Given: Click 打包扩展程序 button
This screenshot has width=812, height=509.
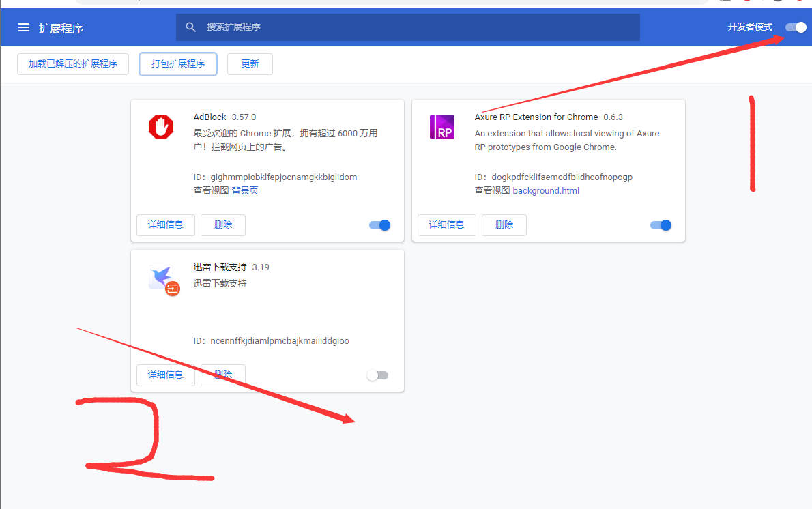Looking at the screenshot, I should point(178,63).
